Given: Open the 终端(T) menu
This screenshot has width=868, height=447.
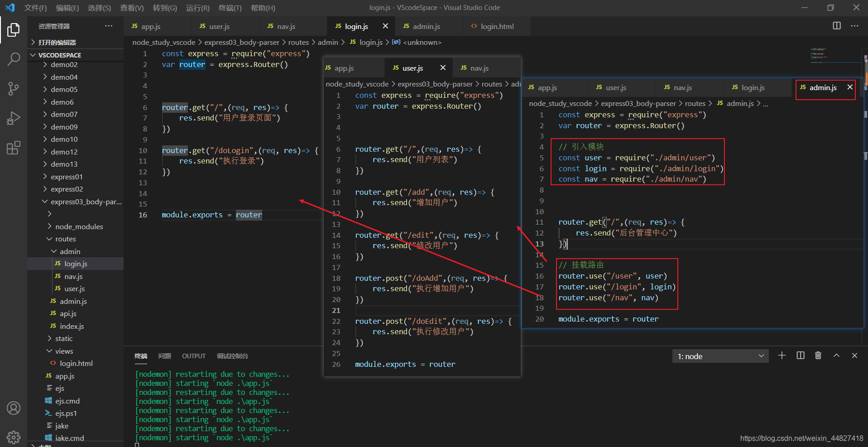Looking at the screenshot, I should [x=230, y=8].
